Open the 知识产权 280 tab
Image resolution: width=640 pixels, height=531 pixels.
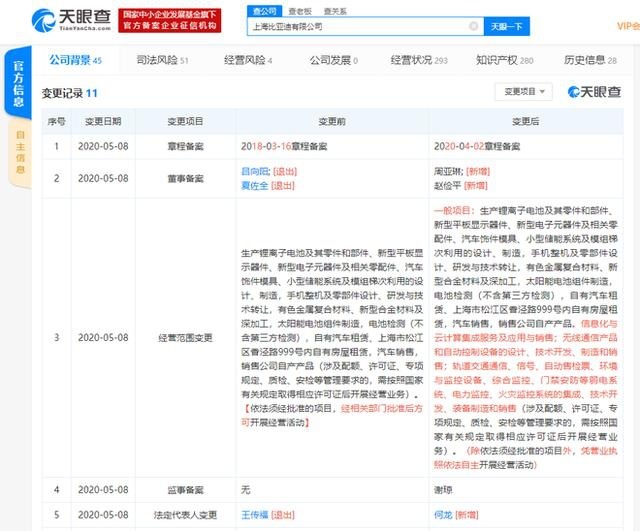pyautogui.click(x=504, y=60)
